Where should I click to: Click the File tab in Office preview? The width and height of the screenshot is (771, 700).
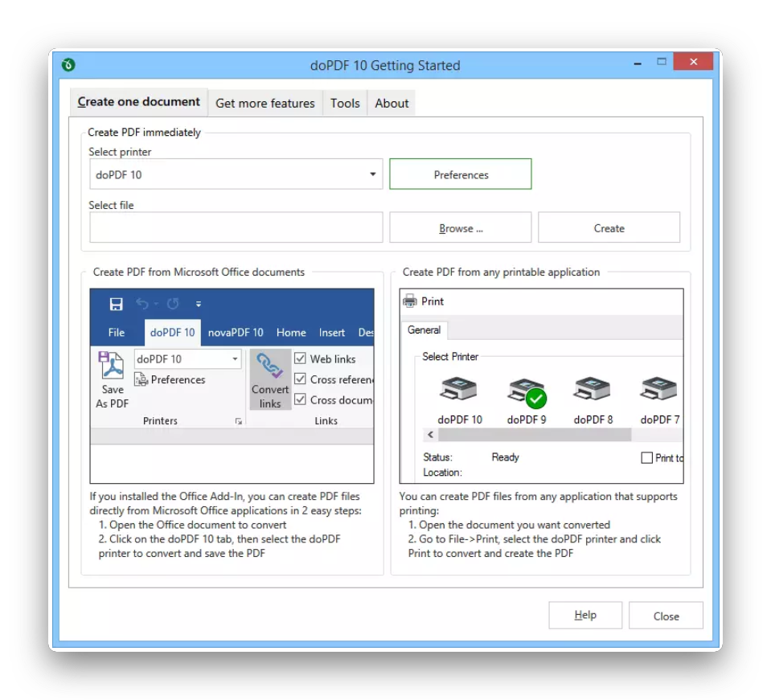coord(117,333)
